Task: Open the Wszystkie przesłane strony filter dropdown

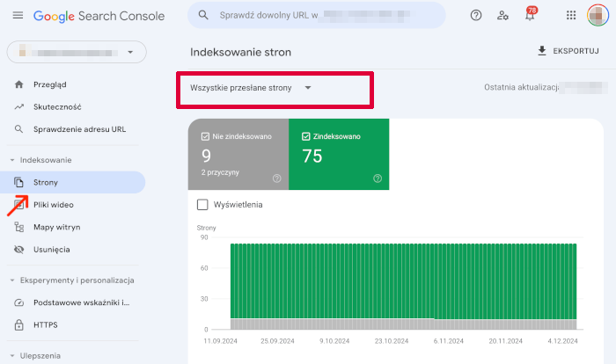Action: (x=251, y=88)
